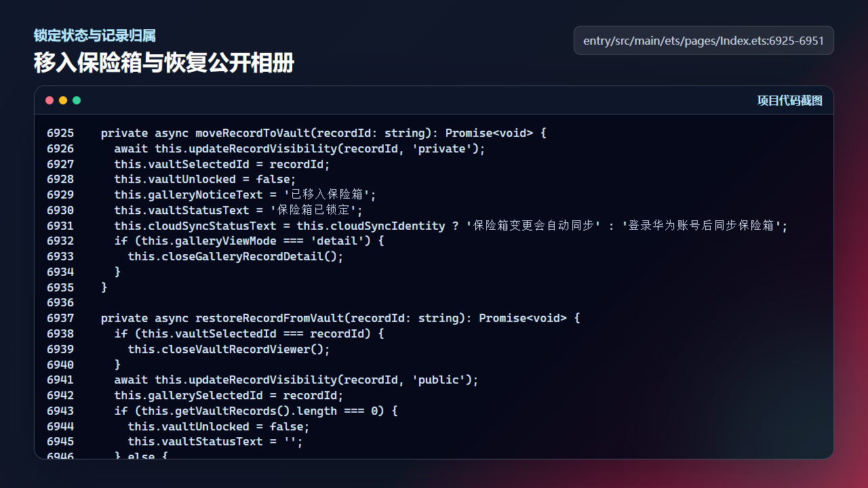Image resolution: width=868 pixels, height=488 pixels.
Task: Click line number 6938
Action: (60, 333)
